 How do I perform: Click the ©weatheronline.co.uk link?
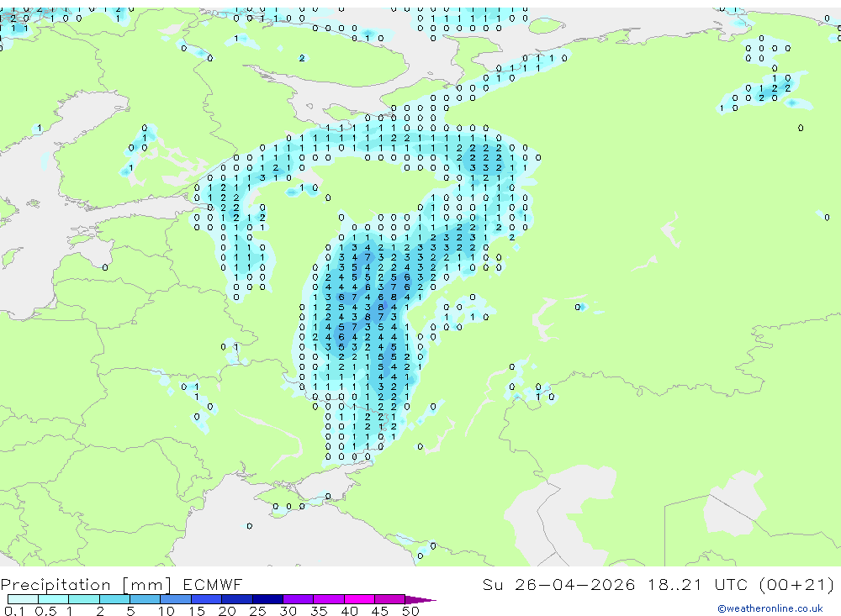click(x=770, y=608)
